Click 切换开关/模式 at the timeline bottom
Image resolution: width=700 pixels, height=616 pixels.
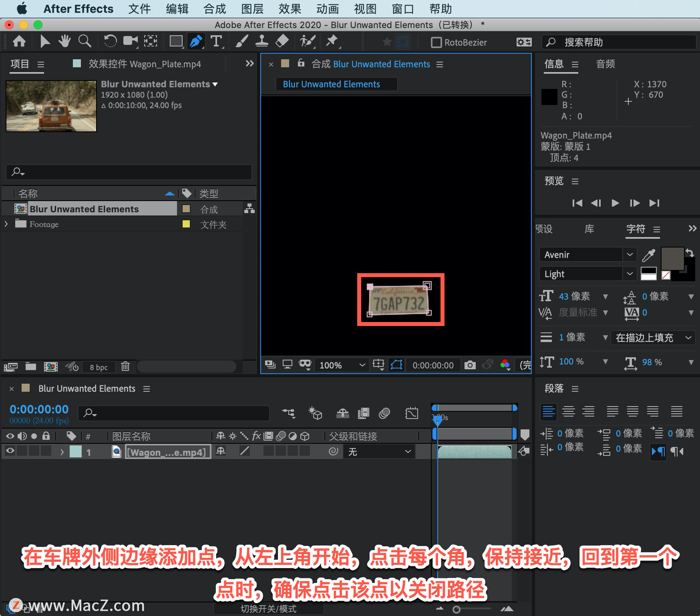pyautogui.click(x=269, y=609)
